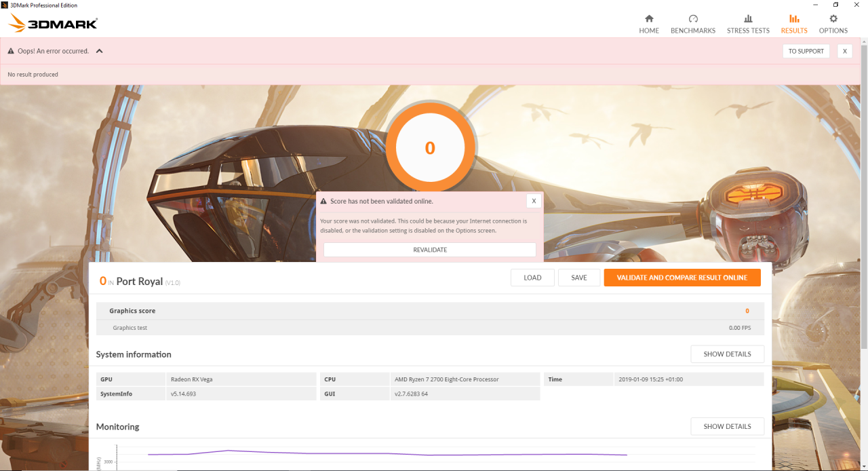Click the 'Oops! An error occurred.' text
This screenshot has height=471, width=868.
[53, 51]
